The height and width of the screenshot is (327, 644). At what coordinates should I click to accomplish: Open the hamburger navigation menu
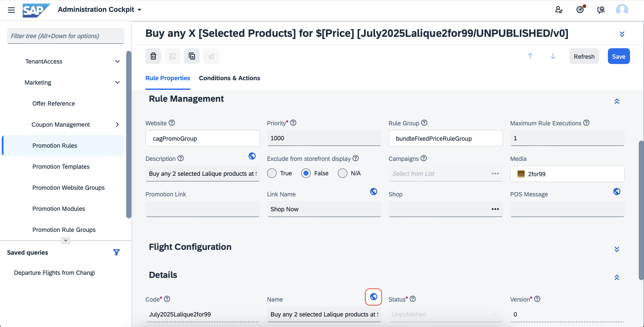(x=11, y=10)
